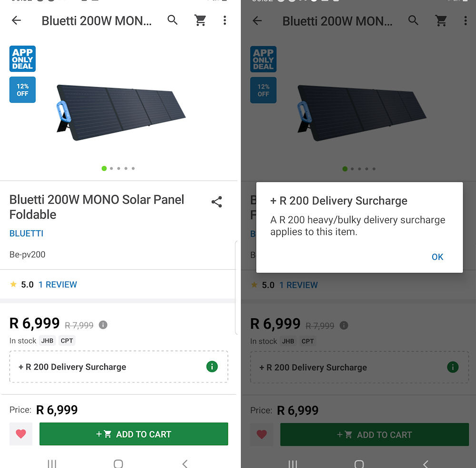Open green info icon for Delivery Surcharge
Image resolution: width=476 pixels, height=468 pixels.
(x=212, y=366)
